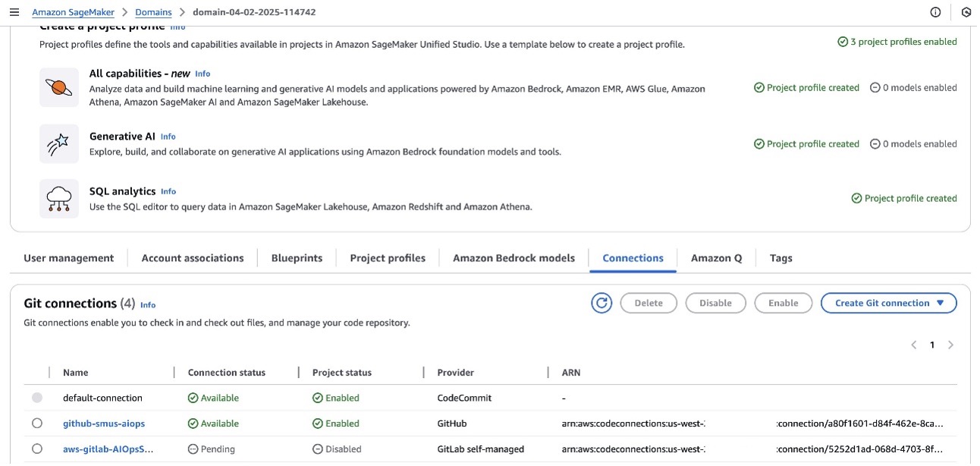This screenshot has height=466, width=980.
Task: Click the Pending status icon for aws-gitlab connection
Action: 193,449
